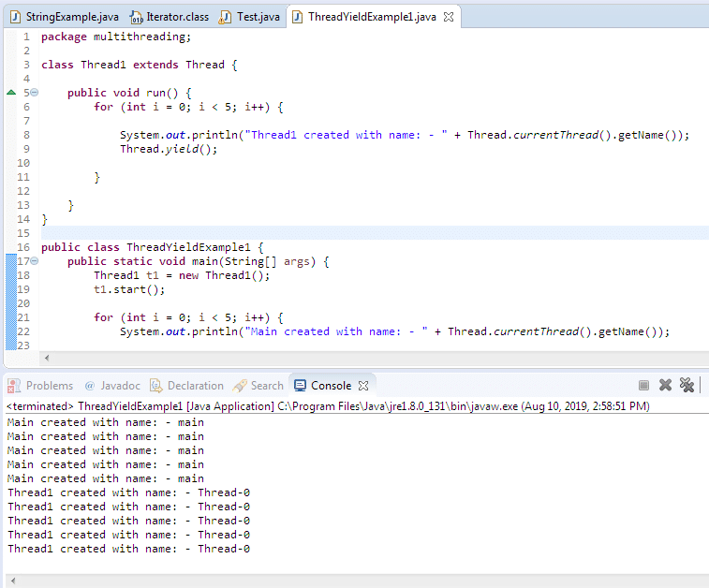
Task: Open the Declaration view tab
Action: [x=195, y=386]
